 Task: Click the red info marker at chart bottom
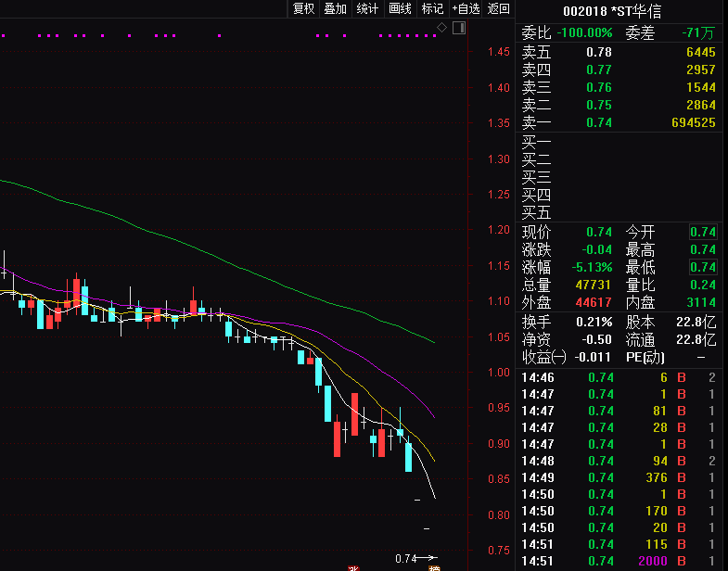pos(352,567)
